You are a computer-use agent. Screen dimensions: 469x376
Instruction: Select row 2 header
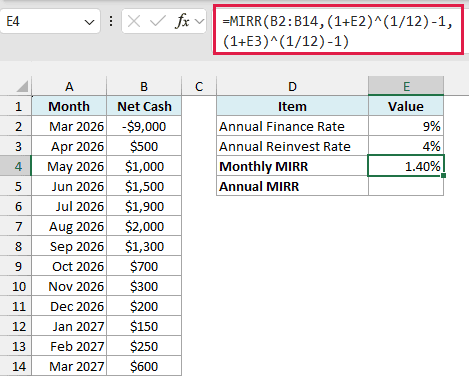16,126
